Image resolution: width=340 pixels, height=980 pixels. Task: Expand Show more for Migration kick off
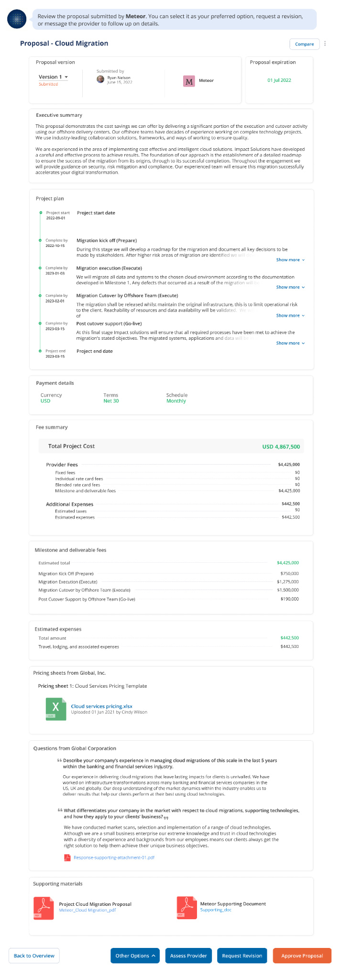tap(290, 260)
